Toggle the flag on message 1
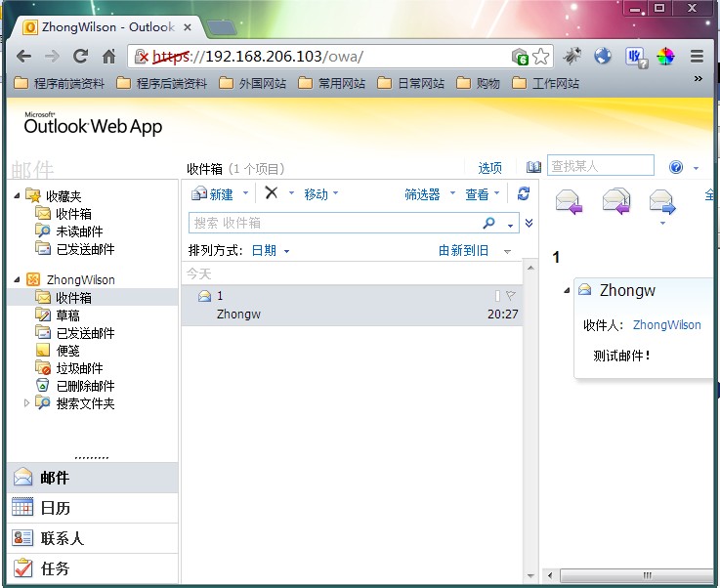Viewport: 720px width, 588px height. click(x=511, y=295)
